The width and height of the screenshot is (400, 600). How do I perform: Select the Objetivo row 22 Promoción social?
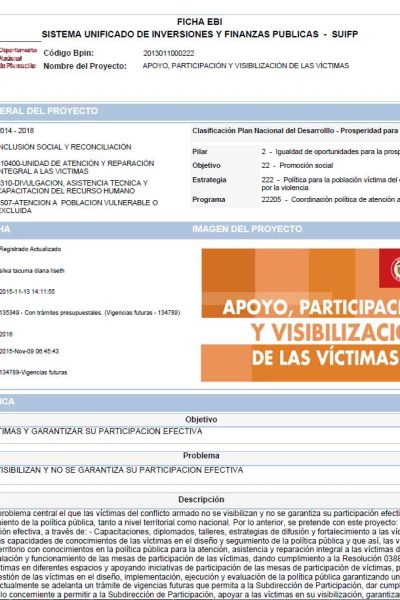pyautogui.click(x=296, y=165)
